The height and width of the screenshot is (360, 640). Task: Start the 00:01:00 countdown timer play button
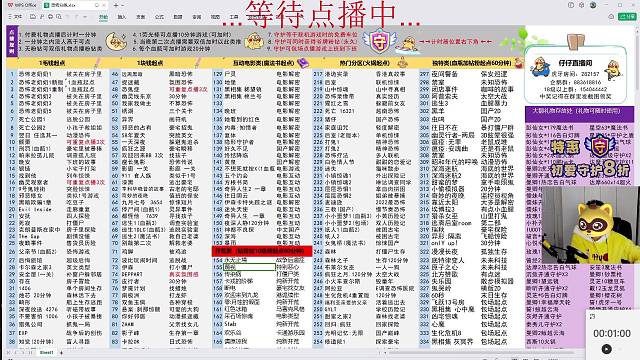(607, 349)
